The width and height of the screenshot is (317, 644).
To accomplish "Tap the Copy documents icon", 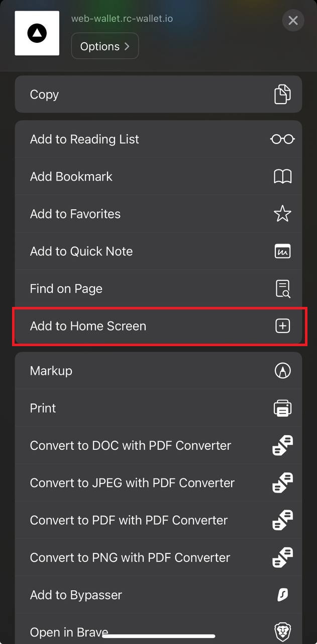I will click(282, 95).
